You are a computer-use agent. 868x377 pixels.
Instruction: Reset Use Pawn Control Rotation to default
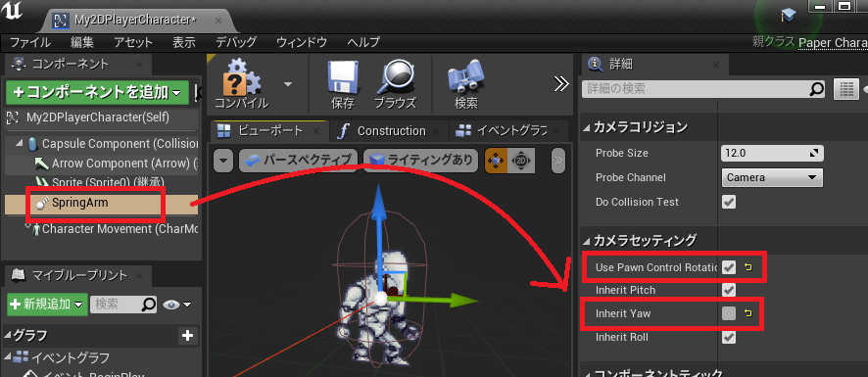click(749, 267)
